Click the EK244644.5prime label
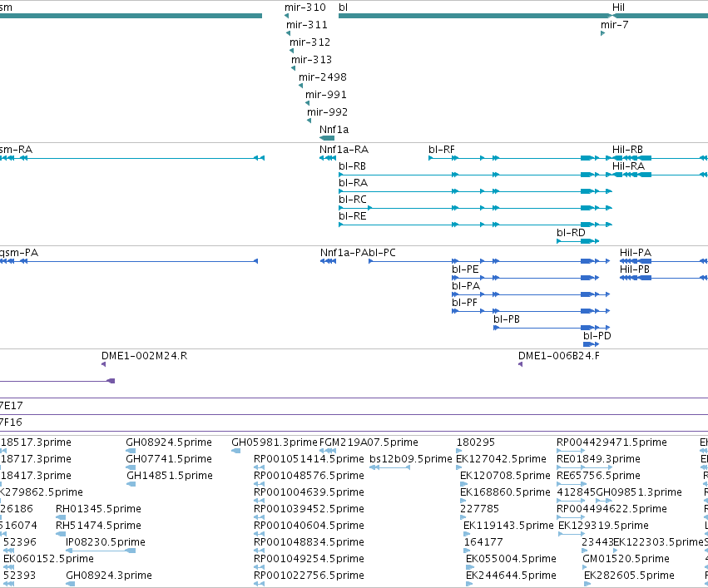Image resolution: width=708 pixels, height=588 pixels. coord(511,576)
